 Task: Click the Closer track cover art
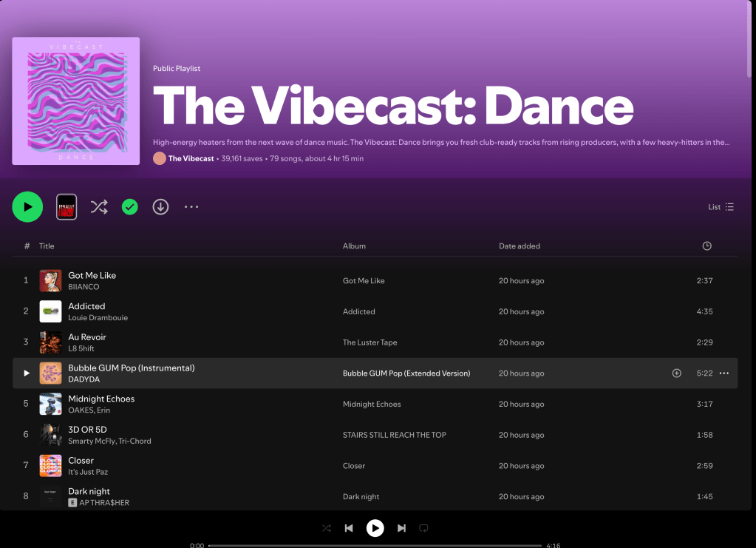coord(51,466)
